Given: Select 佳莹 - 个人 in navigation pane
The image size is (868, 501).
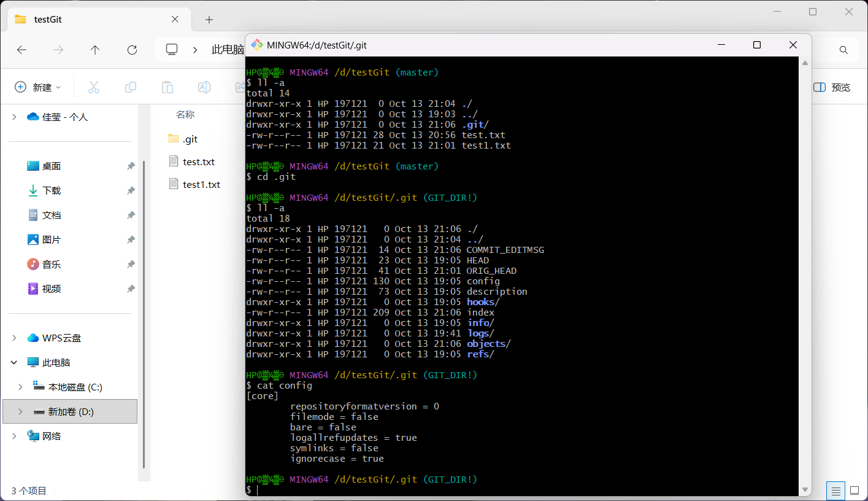Looking at the screenshot, I should (65, 117).
